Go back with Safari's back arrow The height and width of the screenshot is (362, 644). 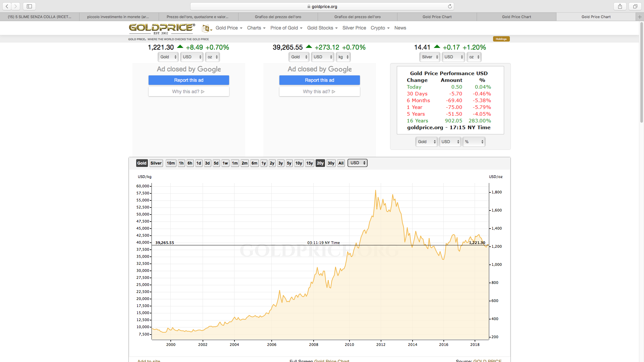click(7, 6)
